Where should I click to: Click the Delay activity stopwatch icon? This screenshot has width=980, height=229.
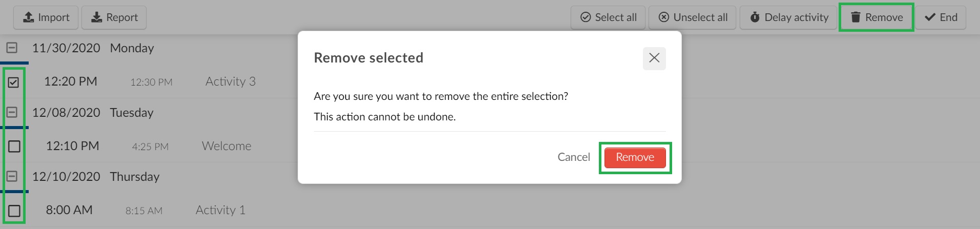(x=755, y=17)
